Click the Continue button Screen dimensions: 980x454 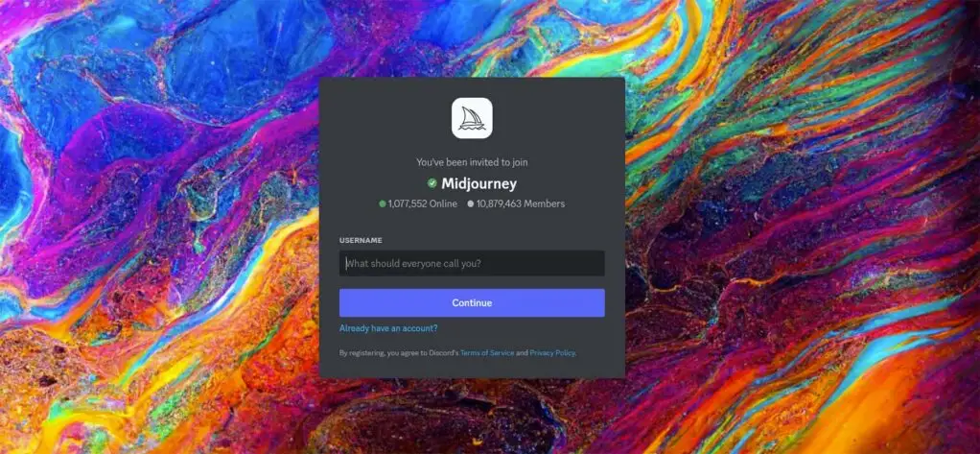pyautogui.click(x=472, y=302)
